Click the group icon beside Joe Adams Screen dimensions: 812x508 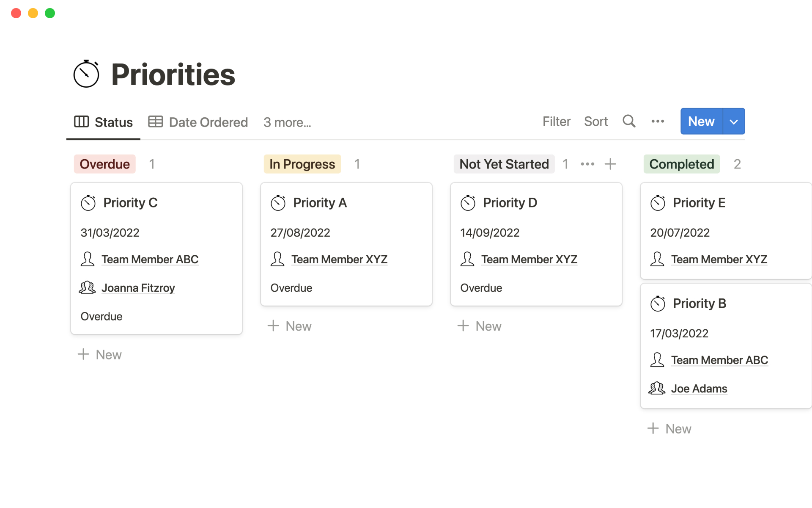click(657, 388)
